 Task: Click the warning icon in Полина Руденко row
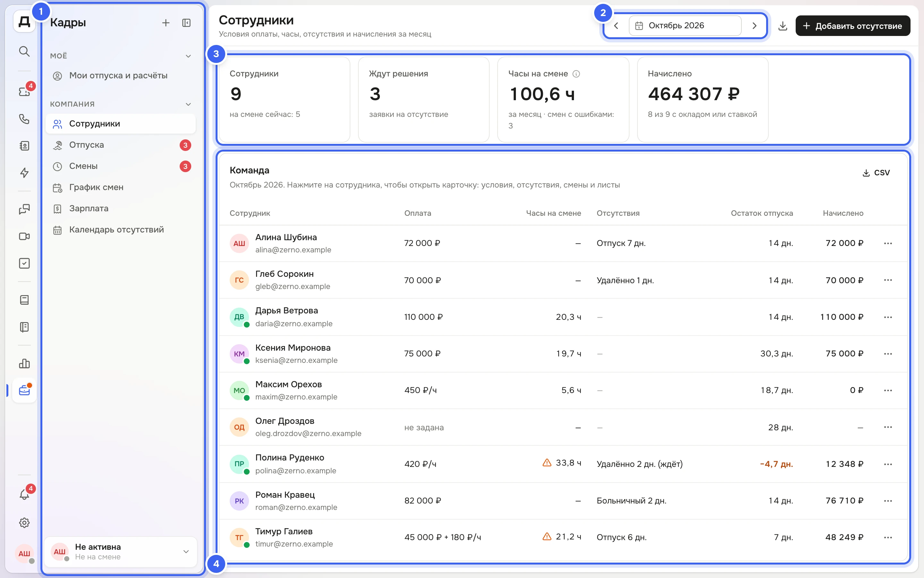pyautogui.click(x=547, y=463)
